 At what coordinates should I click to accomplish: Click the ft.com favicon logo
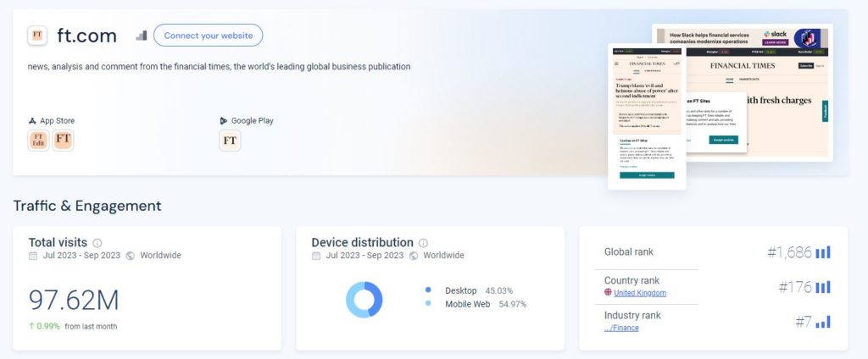click(x=37, y=36)
